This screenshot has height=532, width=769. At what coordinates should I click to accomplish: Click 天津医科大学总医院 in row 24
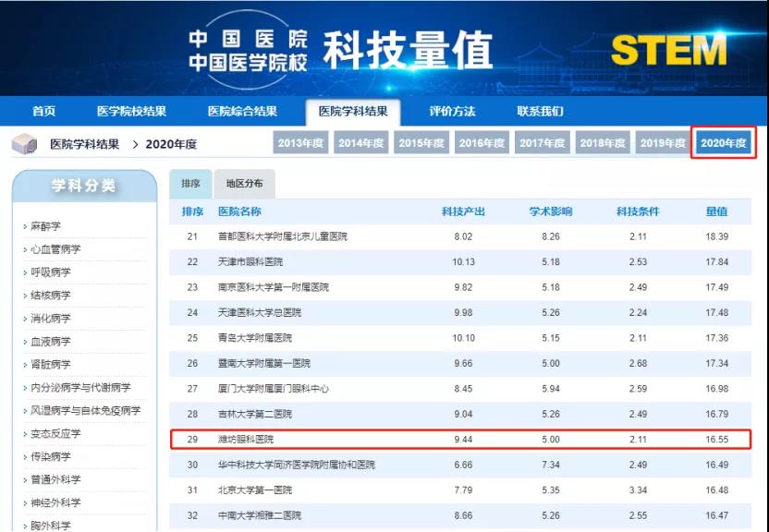pyautogui.click(x=260, y=312)
